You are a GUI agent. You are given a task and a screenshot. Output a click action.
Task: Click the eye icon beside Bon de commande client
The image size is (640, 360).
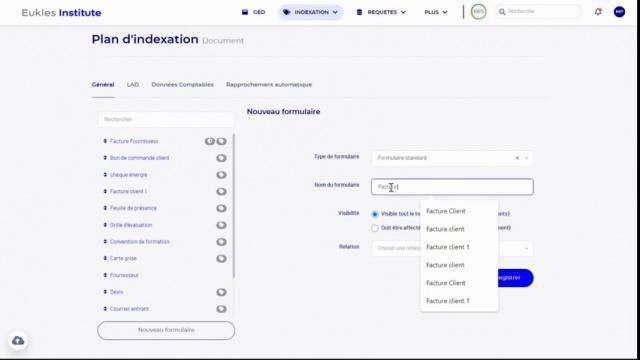pyautogui.click(x=221, y=158)
